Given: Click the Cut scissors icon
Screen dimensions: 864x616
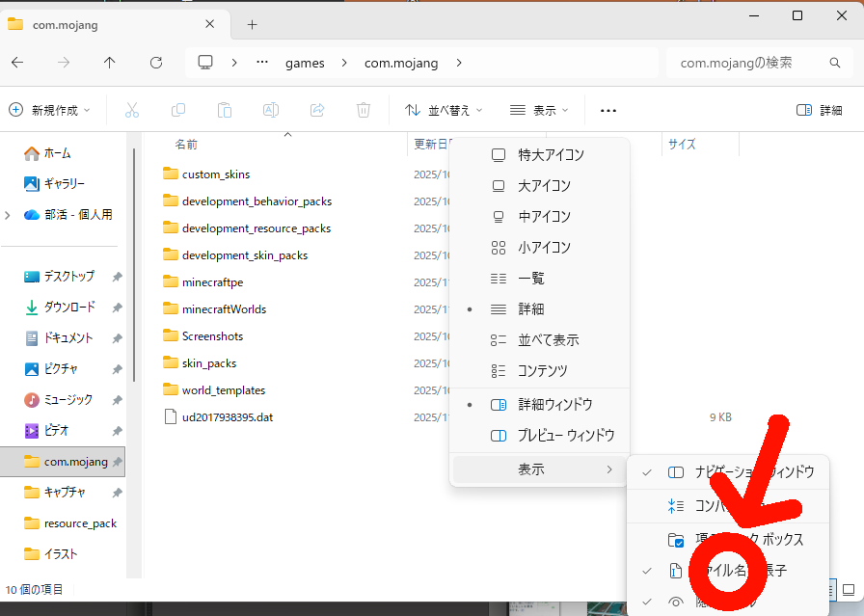Looking at the screenshot, I should (132, 111).
